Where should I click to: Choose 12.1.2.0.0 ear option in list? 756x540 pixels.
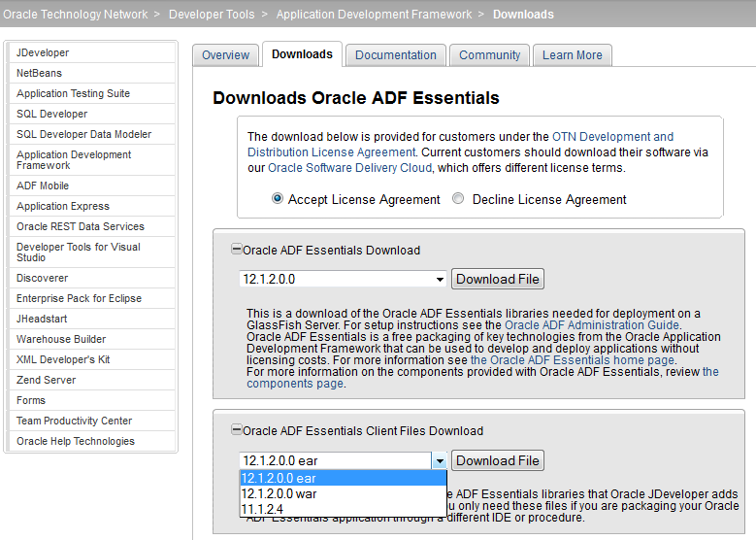[343, 478]
